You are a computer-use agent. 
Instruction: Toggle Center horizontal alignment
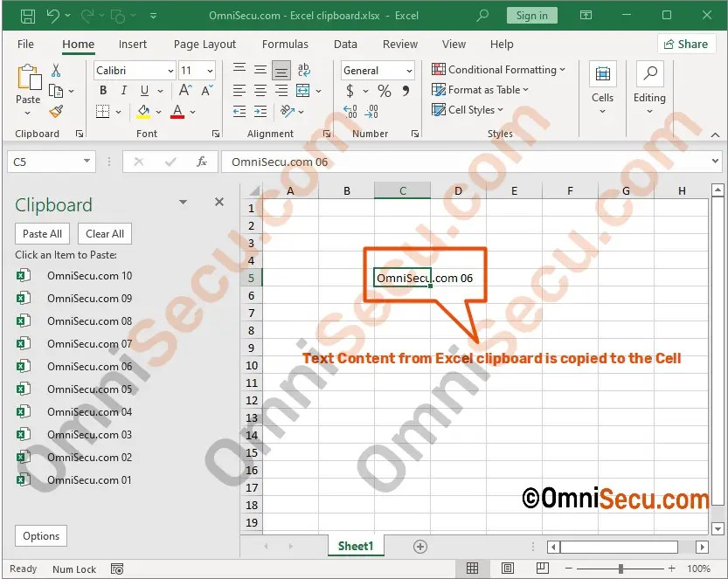(260, 91)
